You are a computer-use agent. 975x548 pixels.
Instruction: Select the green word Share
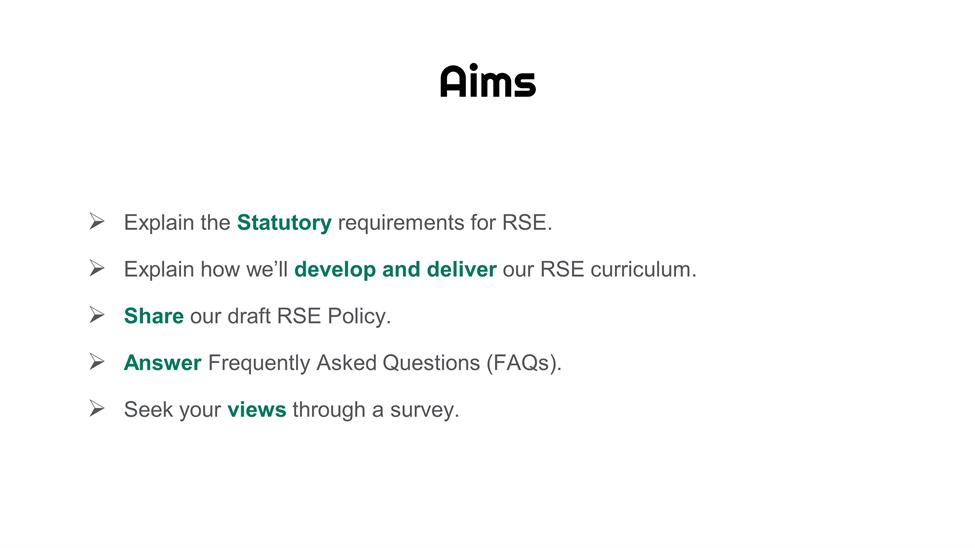154,316
